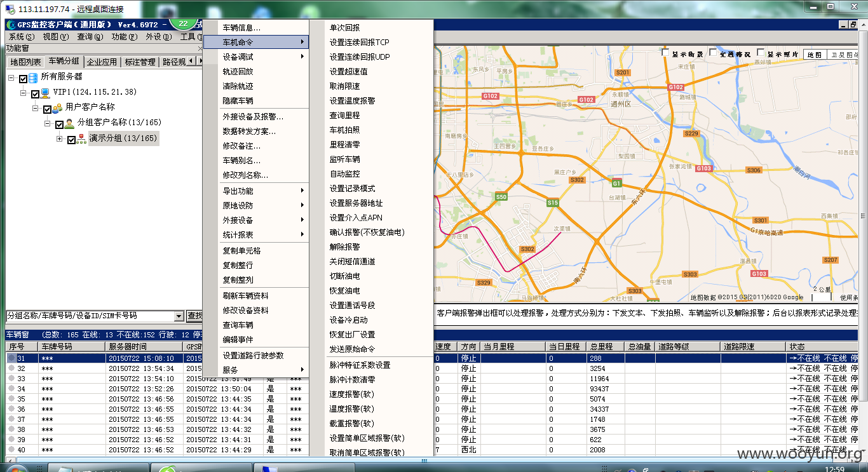Toggle checkbox for 所有服务器
Image resolution: width=868 pixels, height=472 pixels.
pos(23,78)
